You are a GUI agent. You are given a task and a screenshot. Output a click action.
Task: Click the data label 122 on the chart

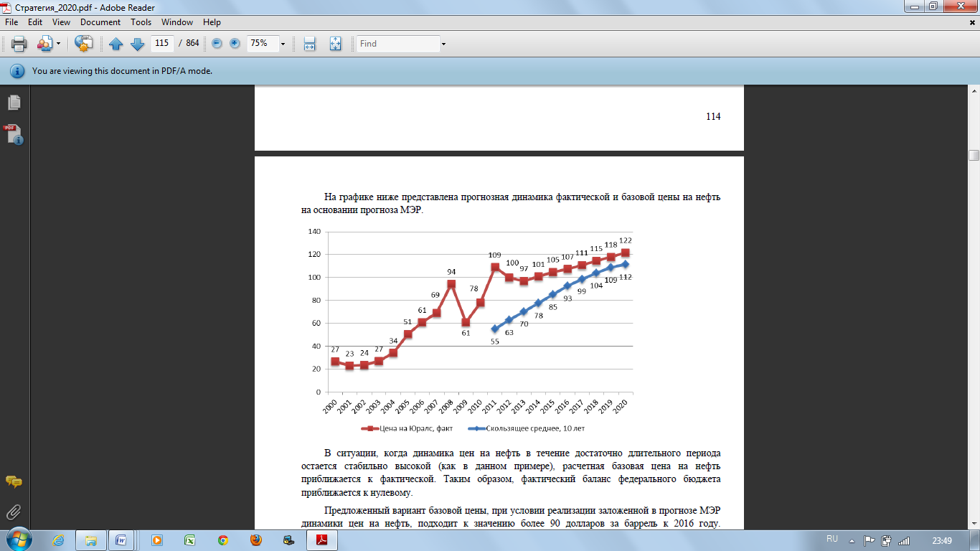625,240
